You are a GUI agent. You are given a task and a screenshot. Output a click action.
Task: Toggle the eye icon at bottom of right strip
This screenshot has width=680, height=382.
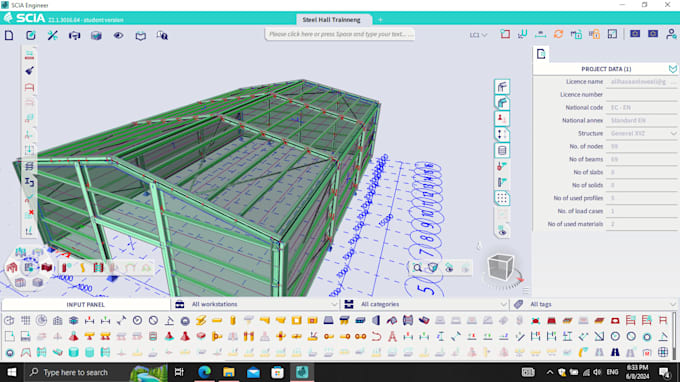[502, 231]
